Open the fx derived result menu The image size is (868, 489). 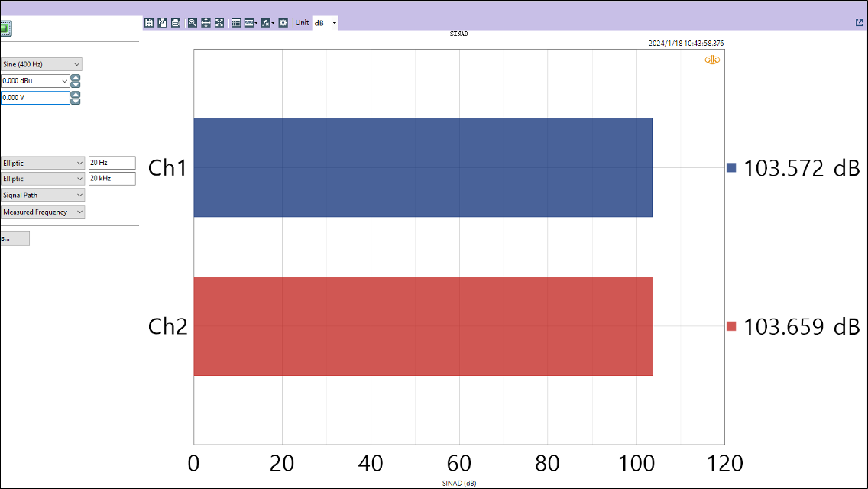tap(267, 23)
